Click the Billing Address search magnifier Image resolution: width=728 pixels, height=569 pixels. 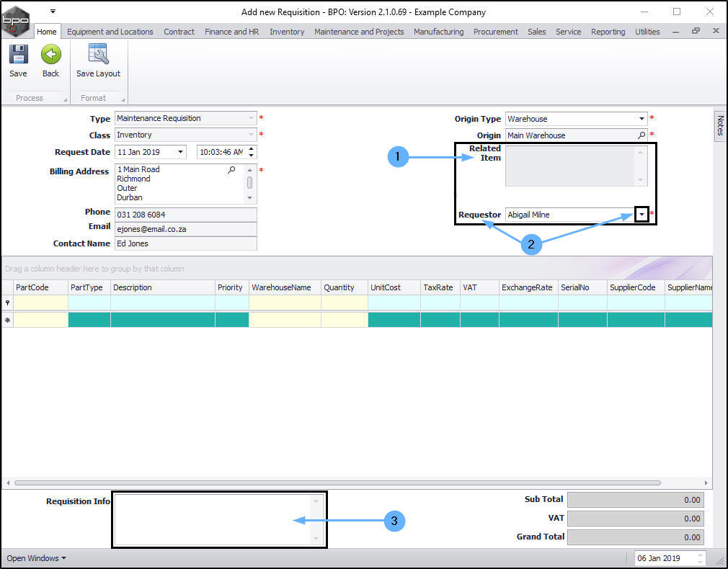(231, 170)
